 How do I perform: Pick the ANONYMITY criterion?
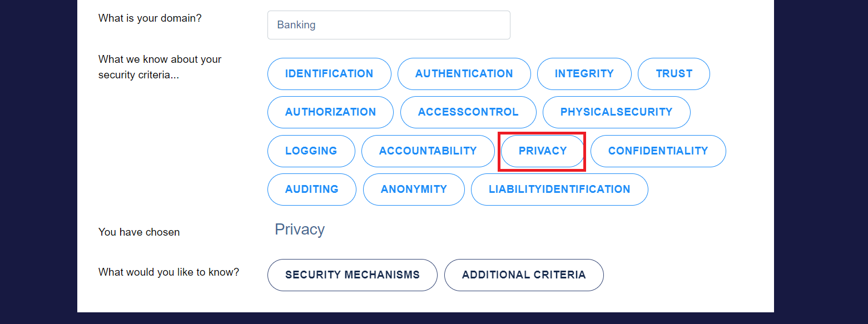click(x=414, y=190)
